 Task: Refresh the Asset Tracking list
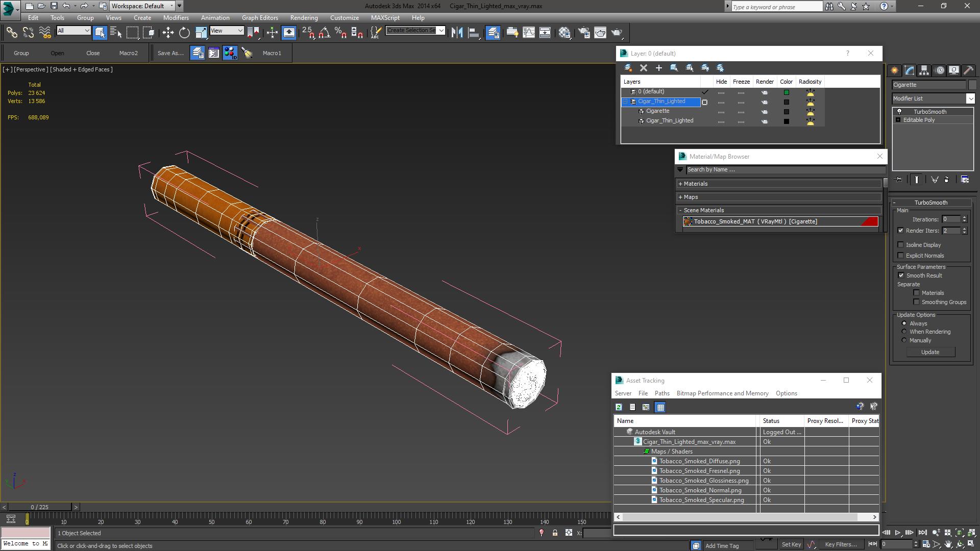pos(619,407)
